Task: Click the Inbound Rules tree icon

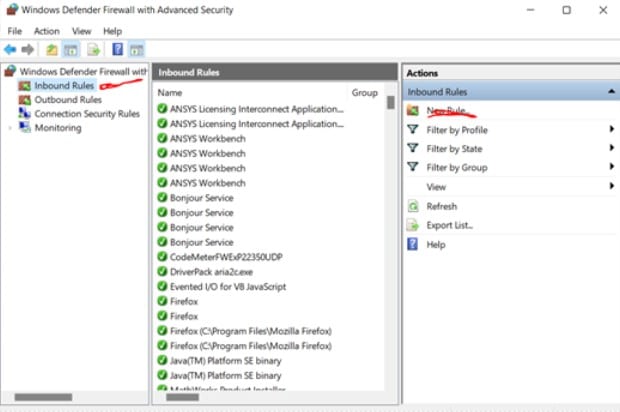Action: 25,86
